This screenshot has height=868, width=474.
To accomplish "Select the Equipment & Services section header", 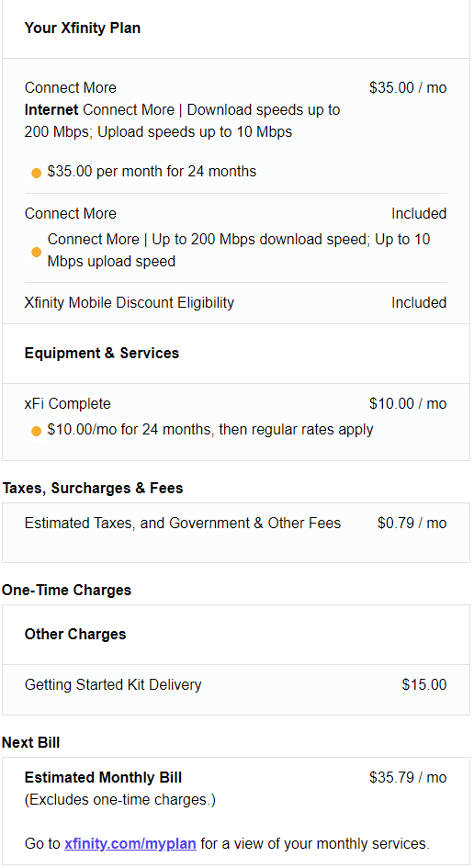I will click(102, 354).
